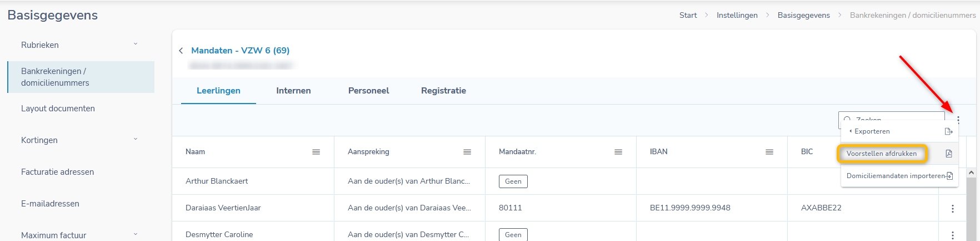Go to Instellingen breadcrumb
Image resolution: width=980 pixels, height=241 pixels.
(737, 15)
